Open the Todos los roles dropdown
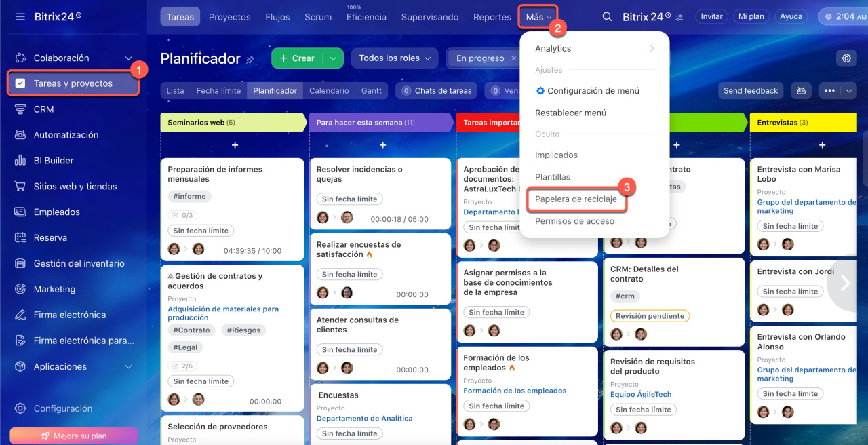 pyautogui.click(x=395, y=58)
